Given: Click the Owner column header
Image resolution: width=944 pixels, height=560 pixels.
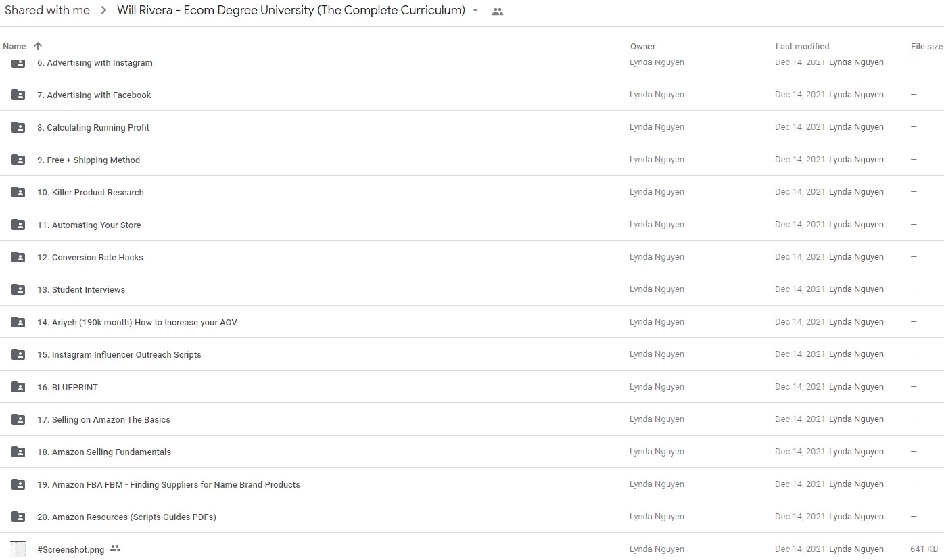Looking at the screenshot, I should tap(642, 46).
